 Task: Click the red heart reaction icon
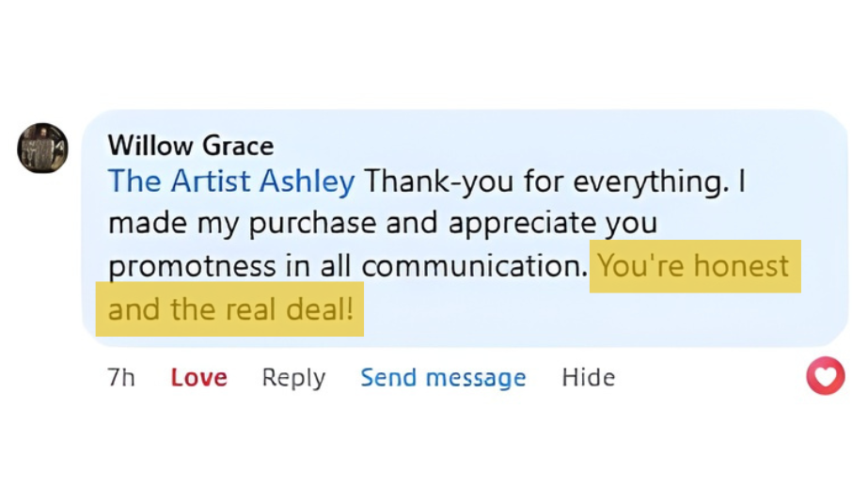826,377
